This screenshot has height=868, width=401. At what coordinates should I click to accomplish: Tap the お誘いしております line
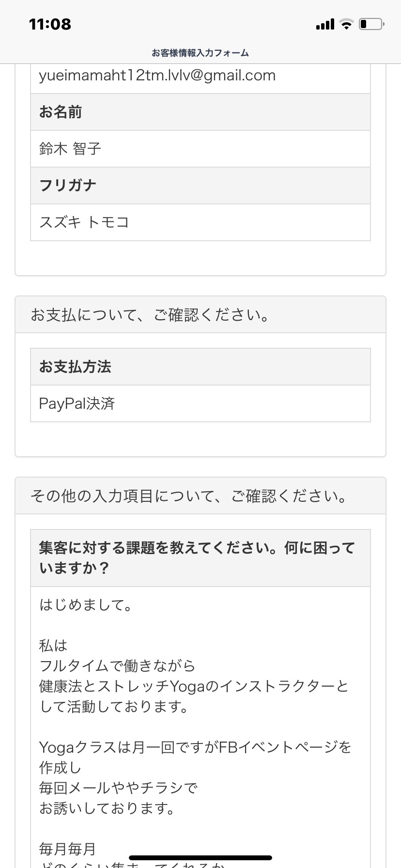tap(107, 808)
